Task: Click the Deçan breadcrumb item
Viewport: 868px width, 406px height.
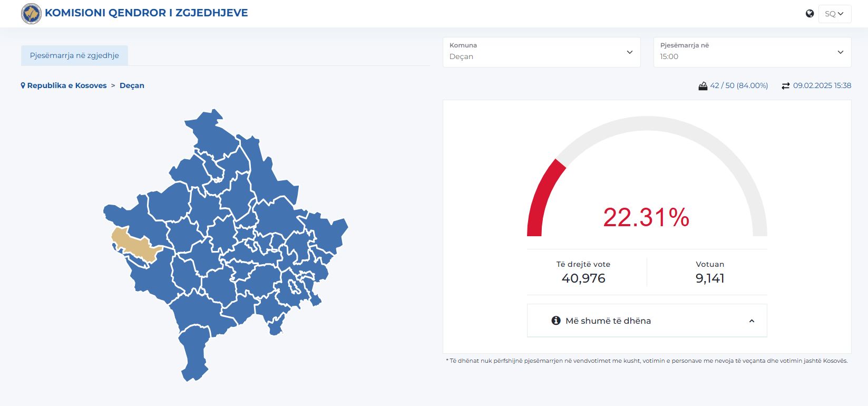Action: click(x=132, y=85)
